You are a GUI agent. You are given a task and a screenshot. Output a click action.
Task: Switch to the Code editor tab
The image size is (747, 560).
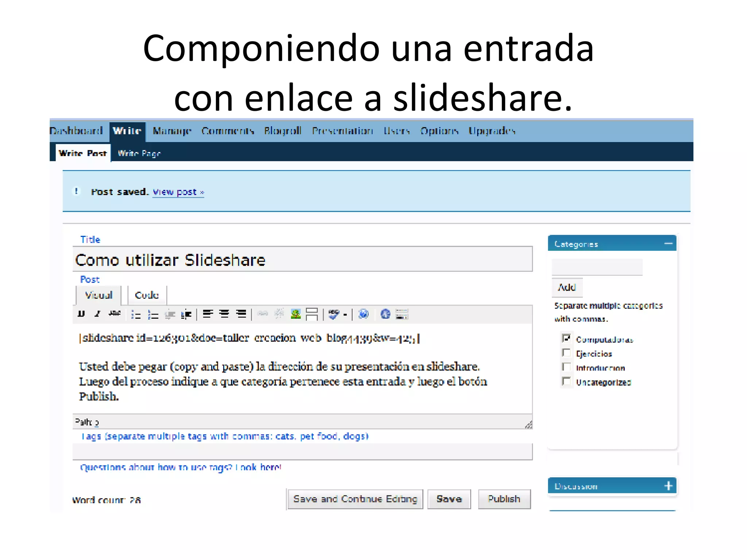point(147,295)
